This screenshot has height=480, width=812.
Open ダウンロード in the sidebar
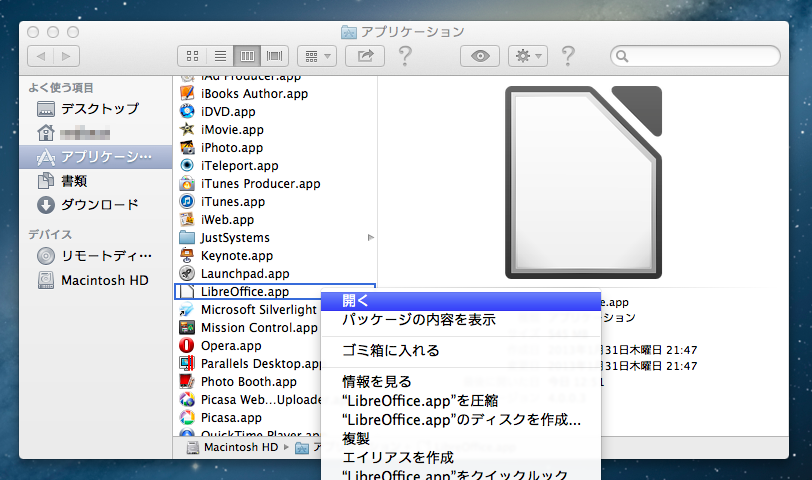pos(96,205)
